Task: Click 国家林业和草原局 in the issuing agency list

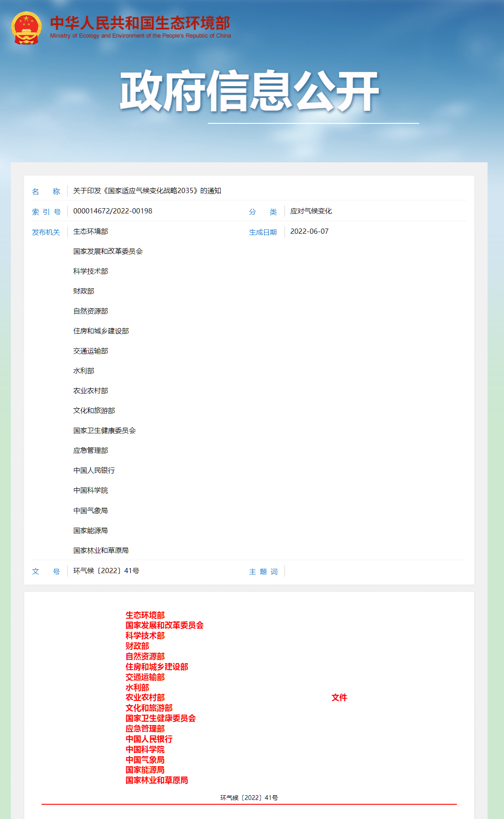Action: tap(101, 551)
